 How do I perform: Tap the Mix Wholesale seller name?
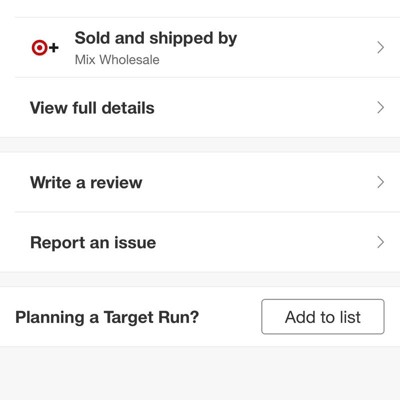[117, 60]
